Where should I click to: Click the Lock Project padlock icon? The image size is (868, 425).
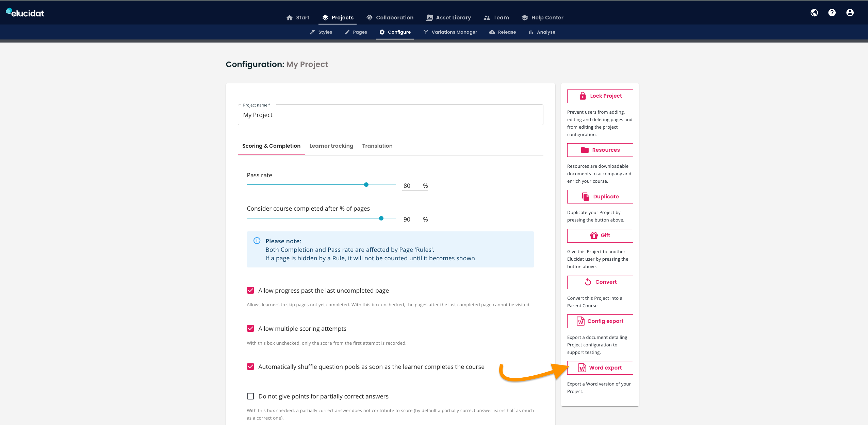(583, 96)
